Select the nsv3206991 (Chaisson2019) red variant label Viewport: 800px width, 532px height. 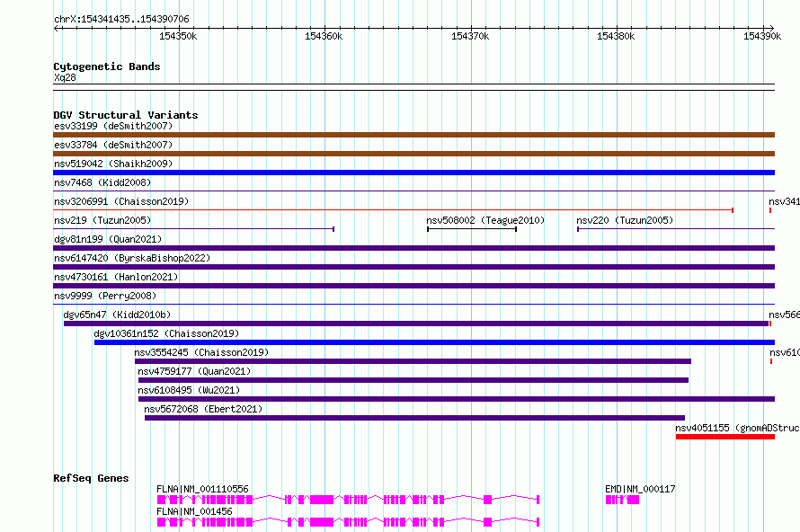pyautogui.click(x=121, y=201)
